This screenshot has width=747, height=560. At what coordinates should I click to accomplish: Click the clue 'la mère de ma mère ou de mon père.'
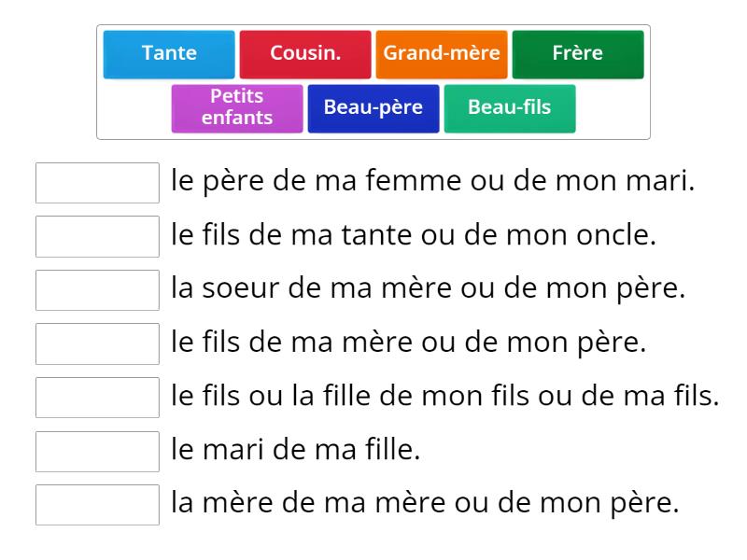425,504
